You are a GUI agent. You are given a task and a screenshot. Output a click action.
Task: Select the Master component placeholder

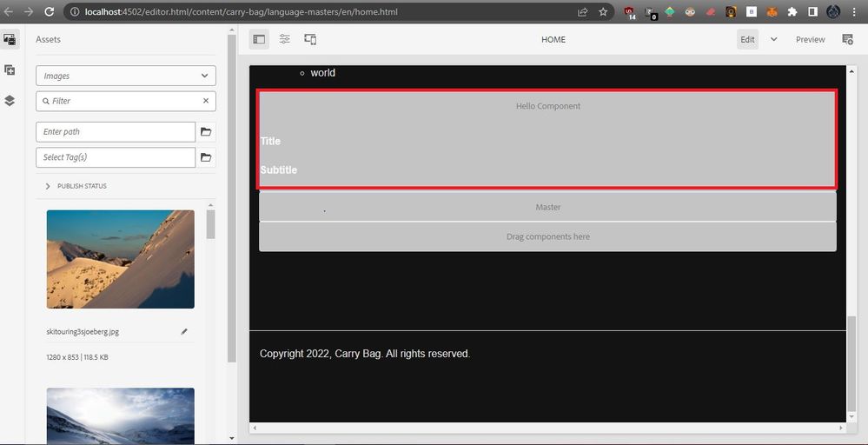point(547,207)
